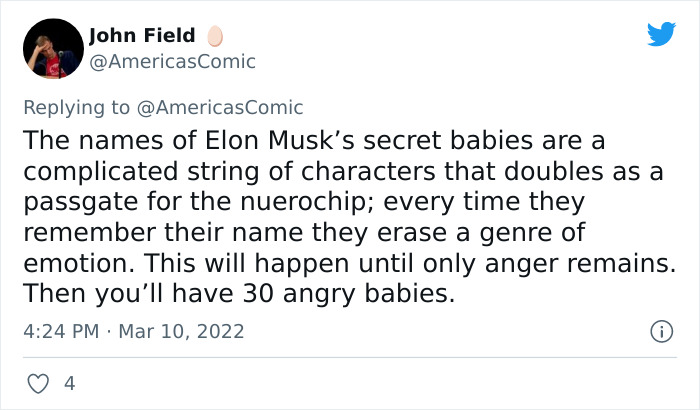Click the egg emoji beside John Field
Screen dimensions: 700x410
coord(214,36)
